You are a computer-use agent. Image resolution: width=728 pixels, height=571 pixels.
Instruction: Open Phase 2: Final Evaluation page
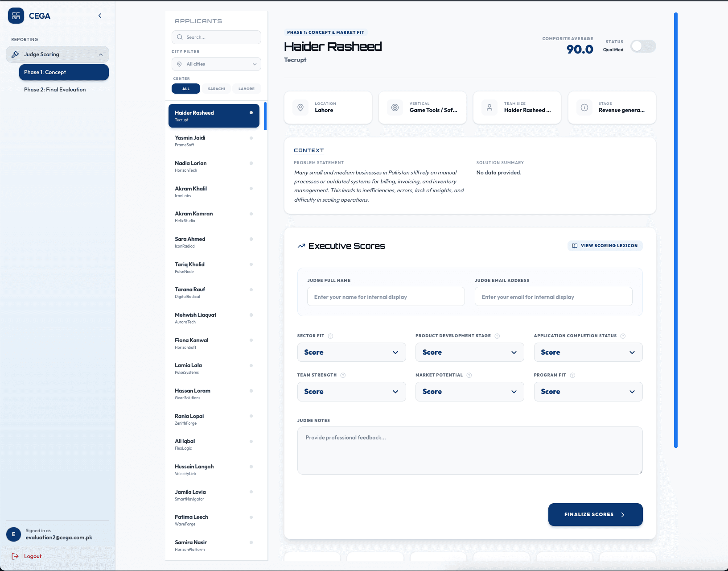point(55,90)
